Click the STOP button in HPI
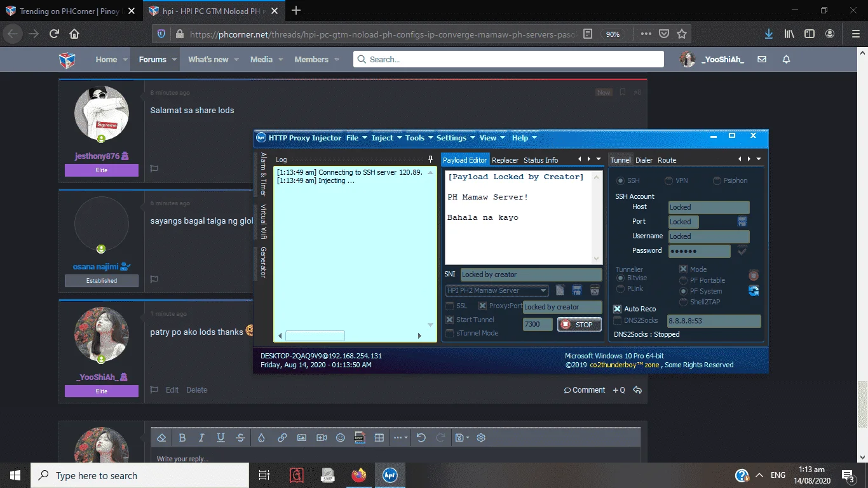Viewport: 868px width, 488px height. point(579,325)
